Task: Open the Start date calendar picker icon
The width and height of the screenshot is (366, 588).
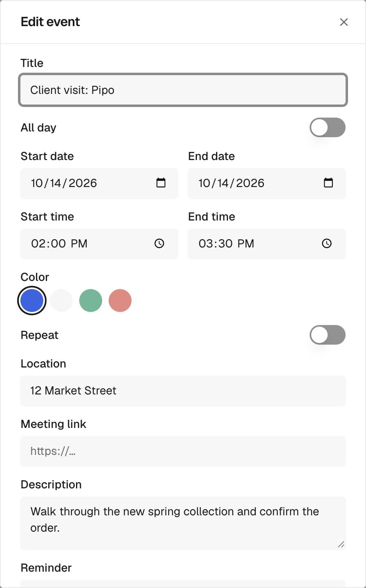Action: pyautogui.click(x=161, y=183)
